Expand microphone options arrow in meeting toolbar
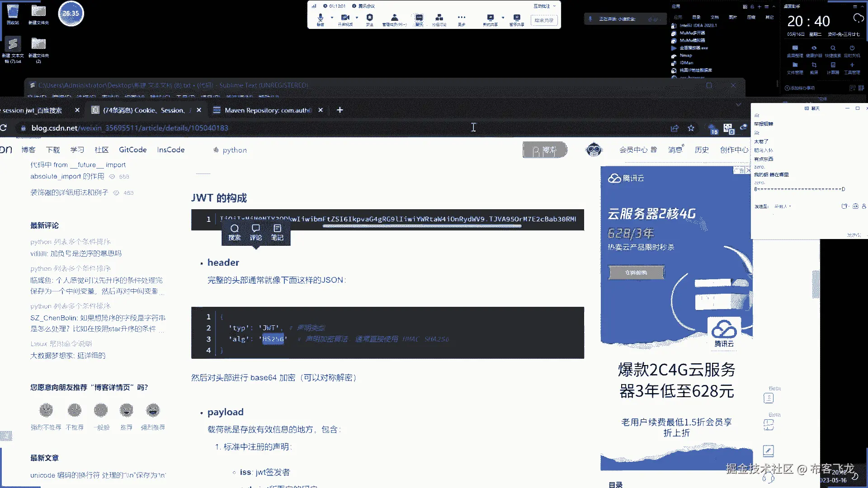This screenshot has height=488, width=868. coord(332,18)
